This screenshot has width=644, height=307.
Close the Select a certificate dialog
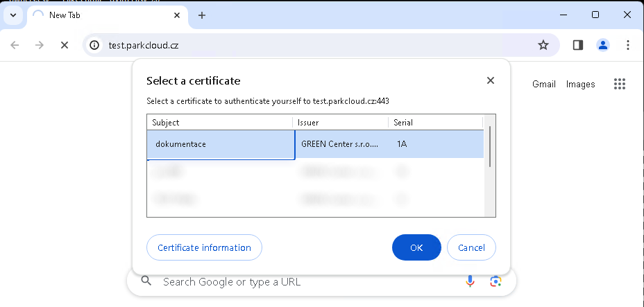coord(491,80)
